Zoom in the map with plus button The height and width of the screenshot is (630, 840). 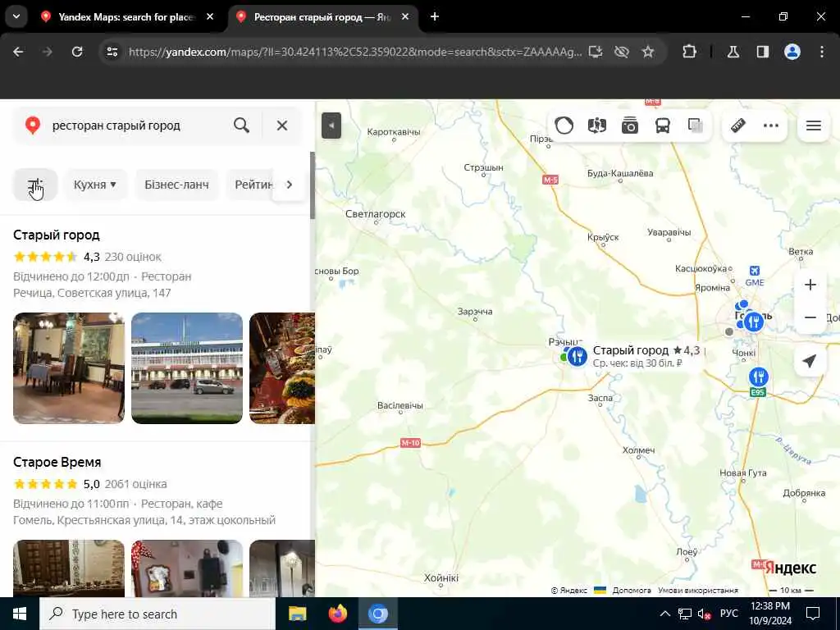pyautogui.click(x=810, y=285)
